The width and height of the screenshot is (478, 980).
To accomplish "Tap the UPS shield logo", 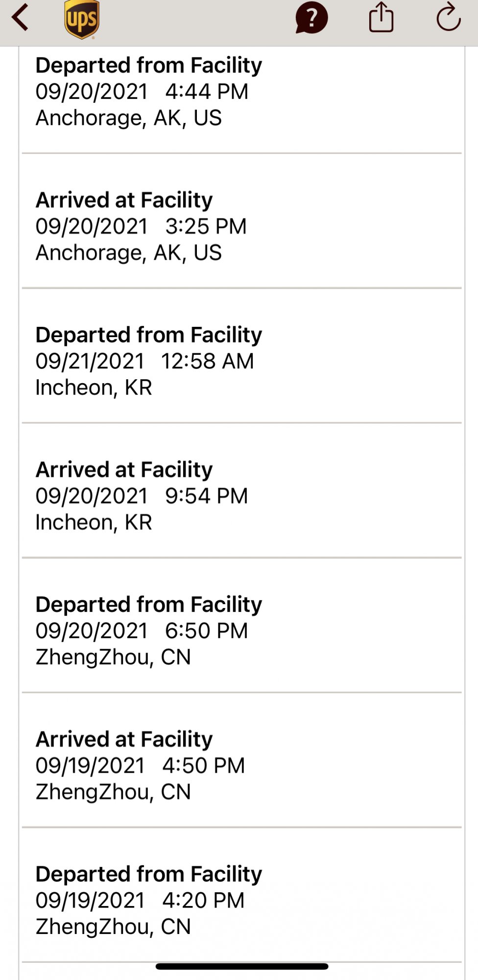I will (82, 20).
